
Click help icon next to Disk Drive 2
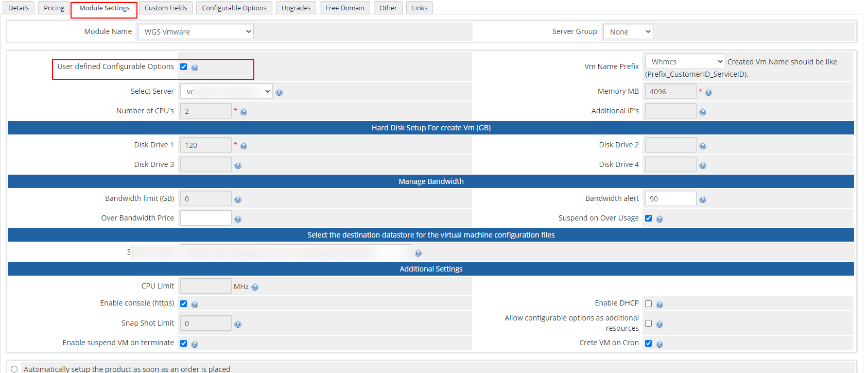(703, 146)
